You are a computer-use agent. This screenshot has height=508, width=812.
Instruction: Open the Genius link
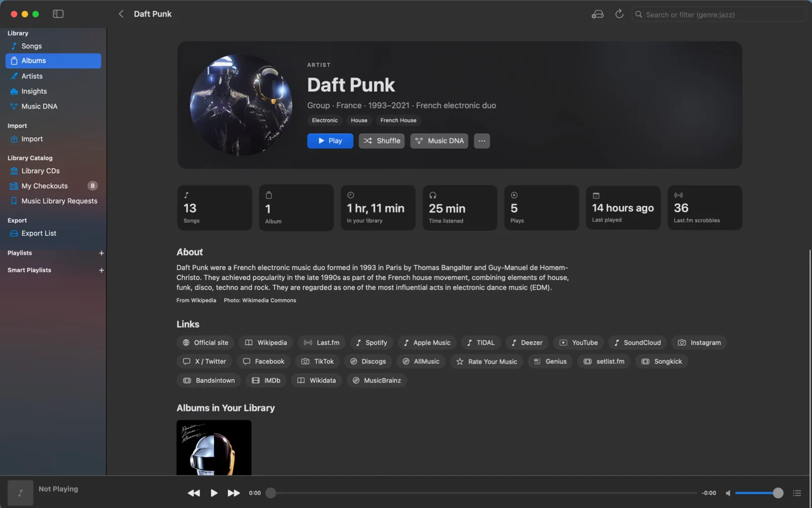[x=550, y=361]
